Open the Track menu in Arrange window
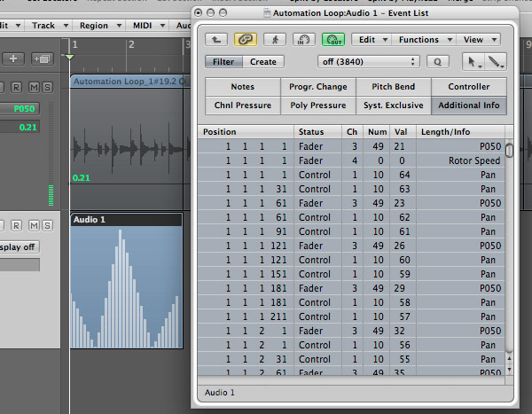The image size is (532, 414). coord(50,26)
